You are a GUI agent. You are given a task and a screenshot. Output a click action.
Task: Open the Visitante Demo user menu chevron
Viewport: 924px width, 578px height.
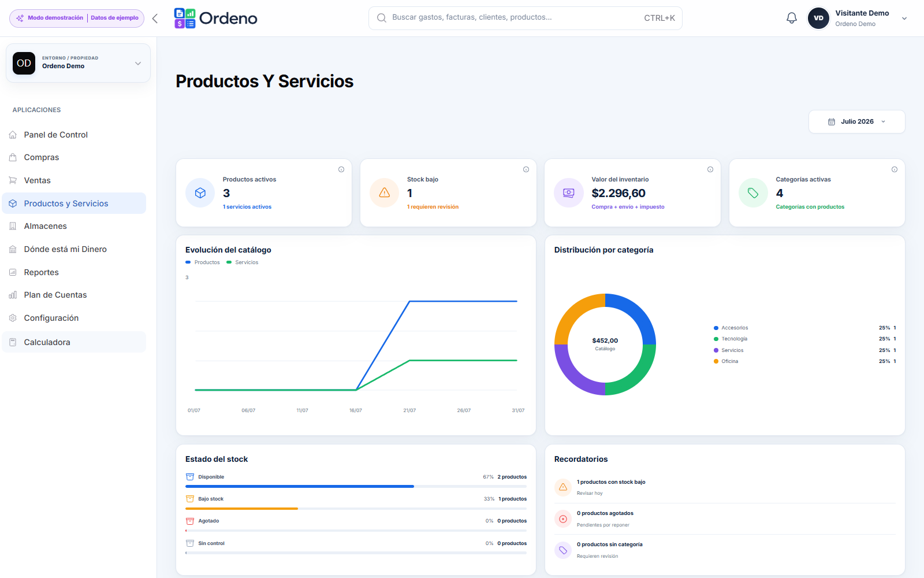point(904,18)
